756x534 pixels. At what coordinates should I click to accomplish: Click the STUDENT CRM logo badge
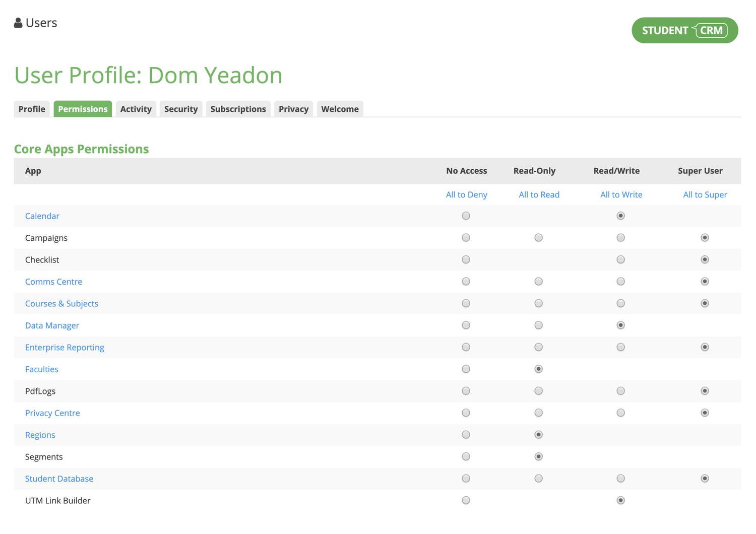pyautogui.click(x=684, y=30)
